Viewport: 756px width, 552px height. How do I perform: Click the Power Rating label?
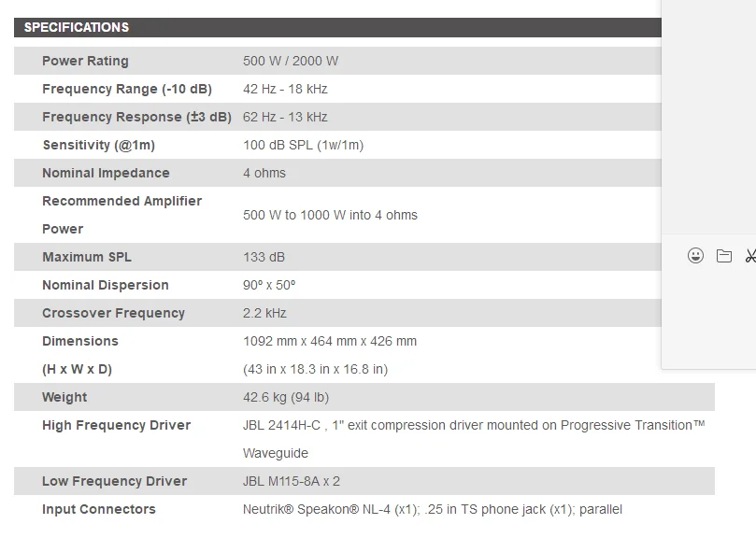(85, 61)
